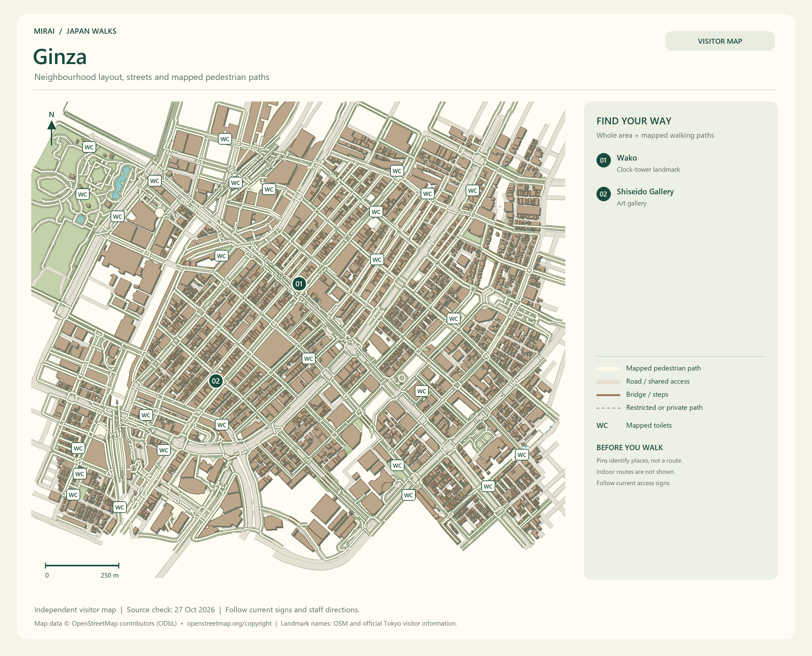Screen dimensions: 812x656
Task: Open the JAPAN WALKS breadcrumb
Action: pyautogui.click(x=91, y=31)
